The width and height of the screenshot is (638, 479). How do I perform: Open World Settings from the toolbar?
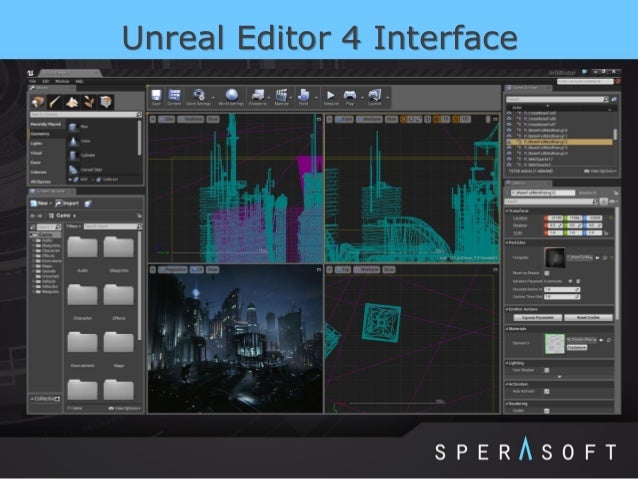point(231,96)
